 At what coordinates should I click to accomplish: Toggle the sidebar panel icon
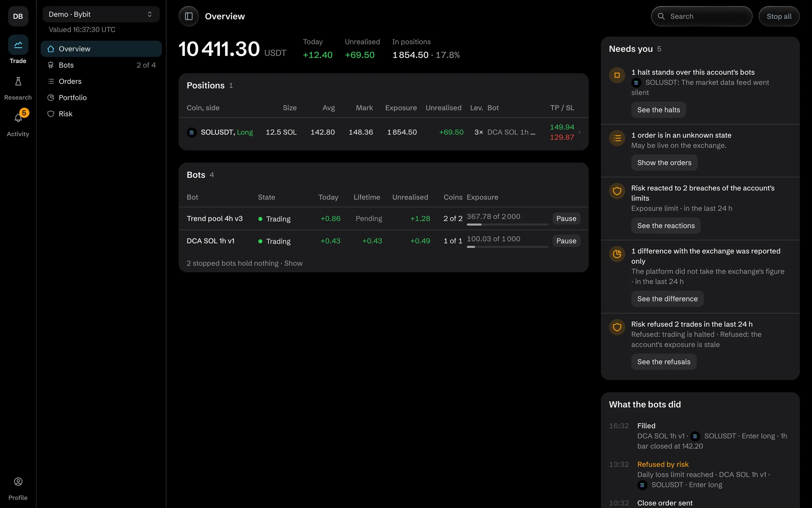coord(188,16)
